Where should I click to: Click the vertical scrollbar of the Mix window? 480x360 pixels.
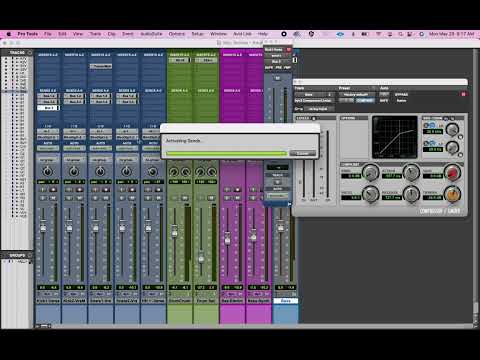click(476, 307)
